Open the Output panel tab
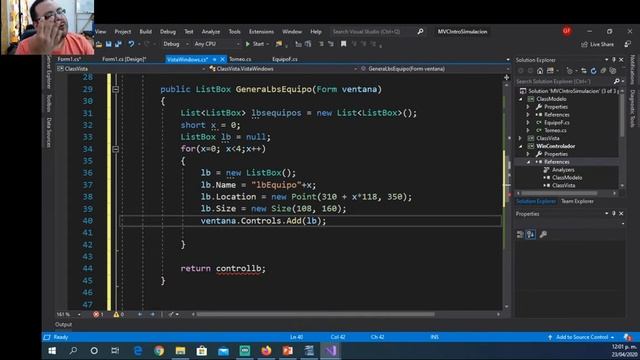 point(63,324)
